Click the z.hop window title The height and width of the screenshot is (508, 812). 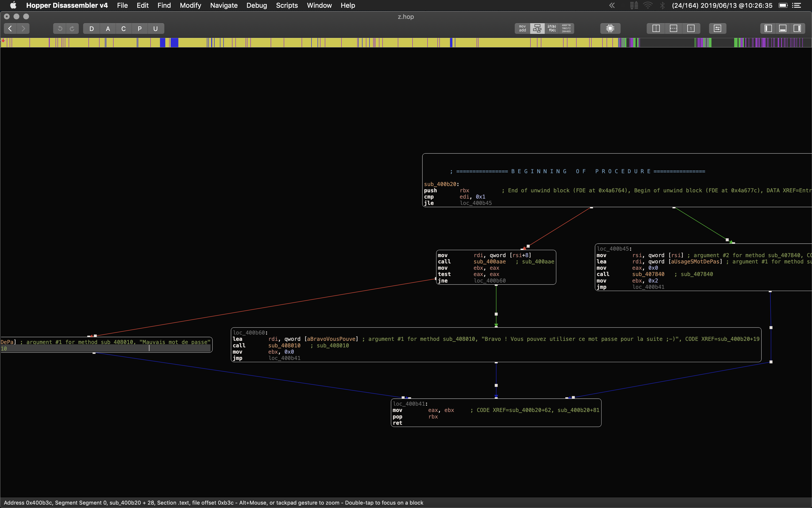406,16
